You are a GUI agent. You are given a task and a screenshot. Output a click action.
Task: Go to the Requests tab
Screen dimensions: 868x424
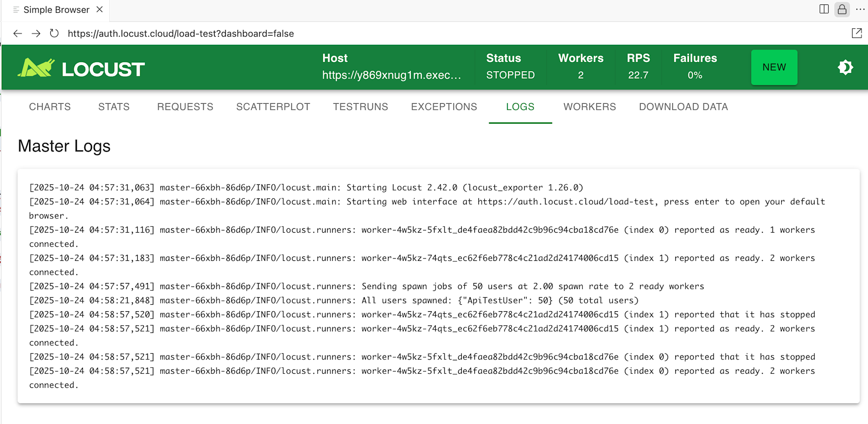click(185, 107)
